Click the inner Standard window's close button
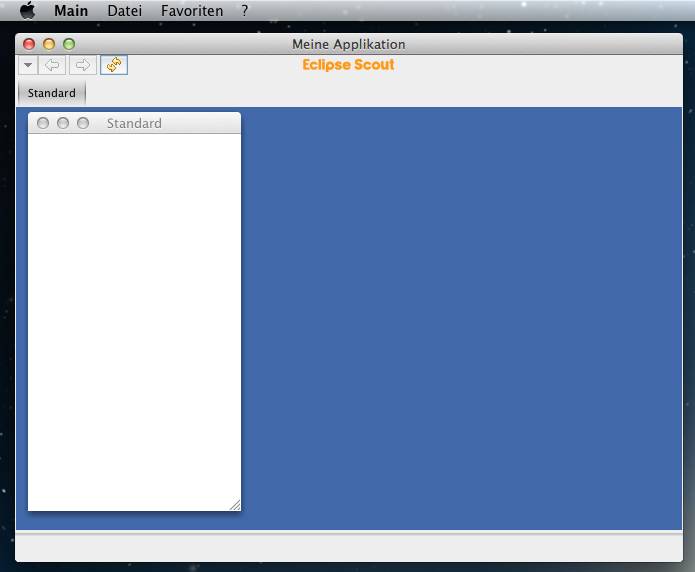 (43, 123)
